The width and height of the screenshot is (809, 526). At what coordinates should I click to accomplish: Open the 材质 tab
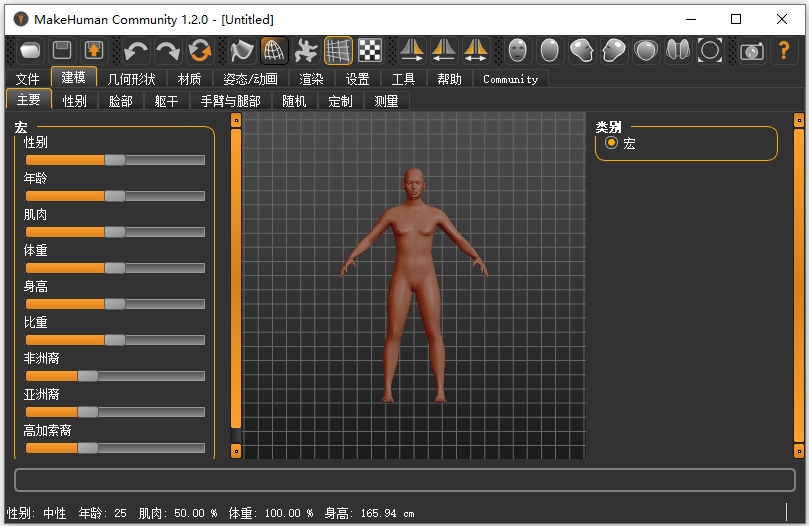[x=189, y=79]
